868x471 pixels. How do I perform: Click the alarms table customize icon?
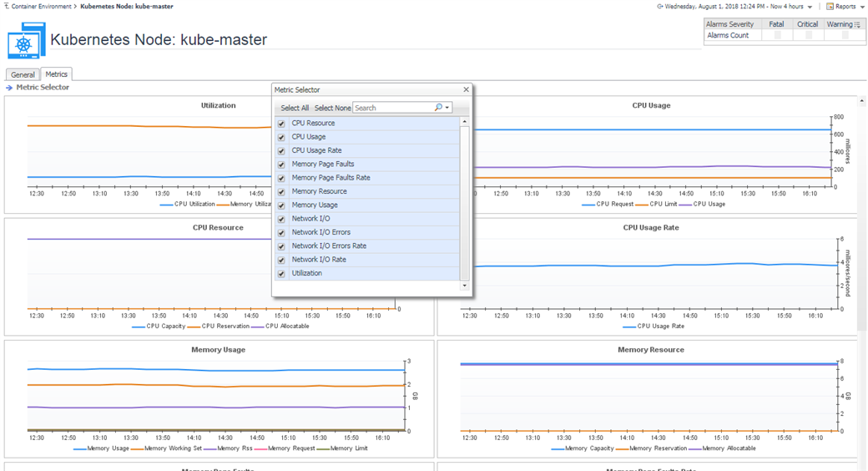click(857, 24)
